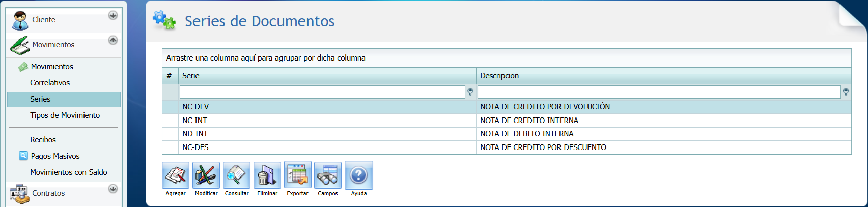Viewport: 868px width, 207px height.
Task: Open the Correlativos menu item
Action: point(50,83)
